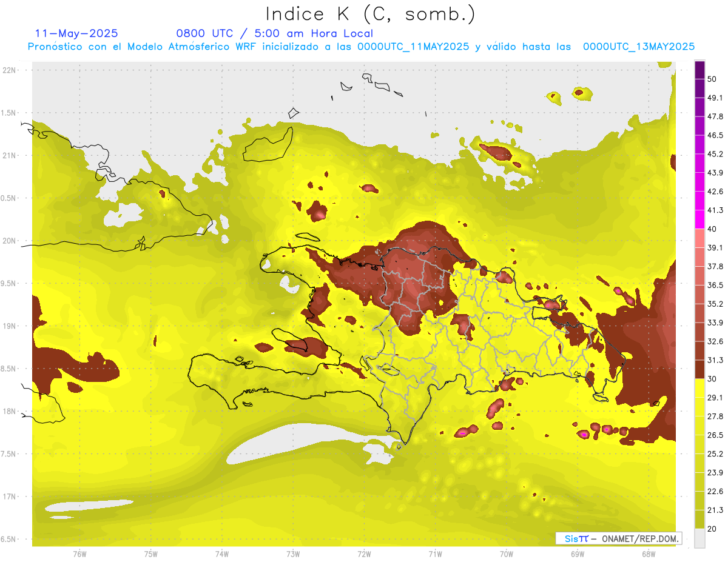Click the 'Pronóstico con el Modelo Atmósferico WRF' subtitle line
728x562 pixels.
pyautogui.click(x=361, y=47)
